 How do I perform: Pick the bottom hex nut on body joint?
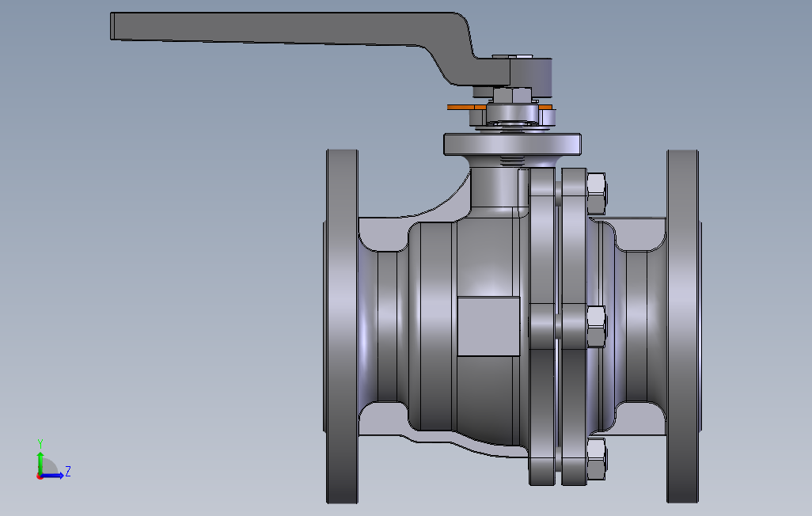(597, 458)
